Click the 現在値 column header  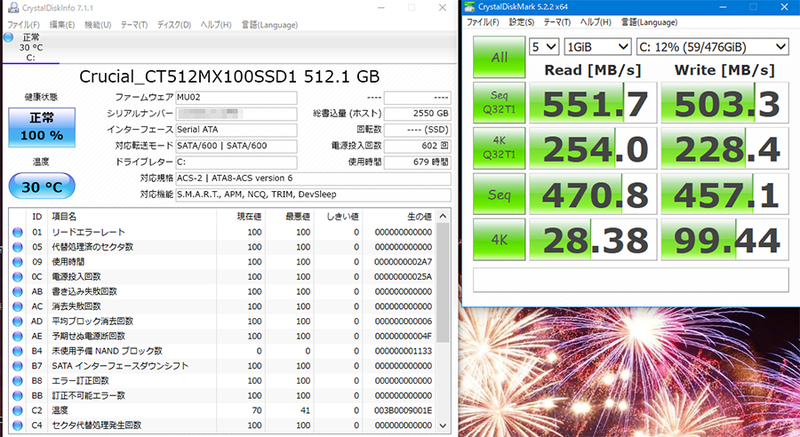249,217
